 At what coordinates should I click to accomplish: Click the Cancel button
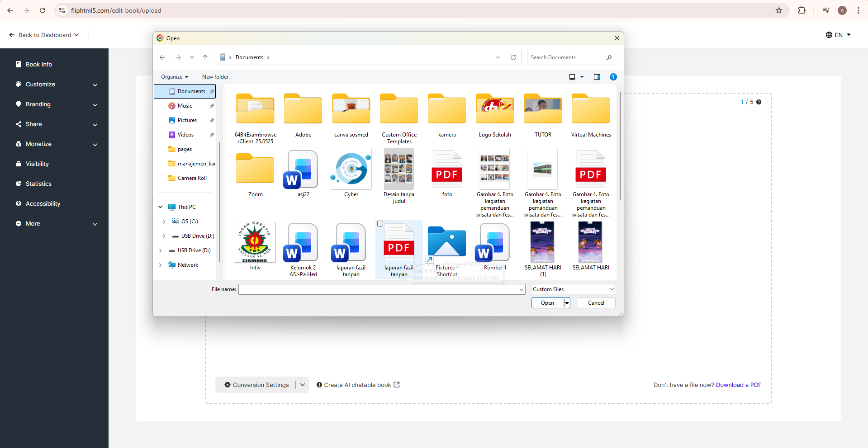pyautogui.click(x=596, y=303)
